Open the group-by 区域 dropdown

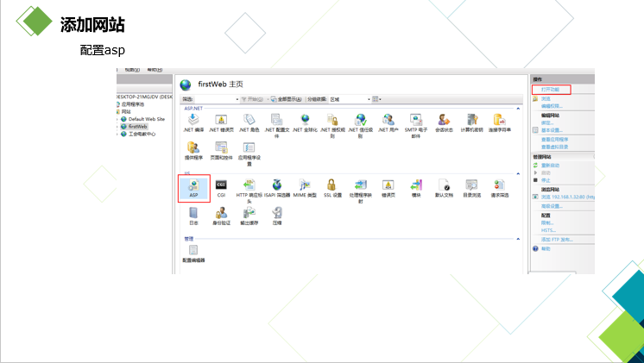[350, 99]
